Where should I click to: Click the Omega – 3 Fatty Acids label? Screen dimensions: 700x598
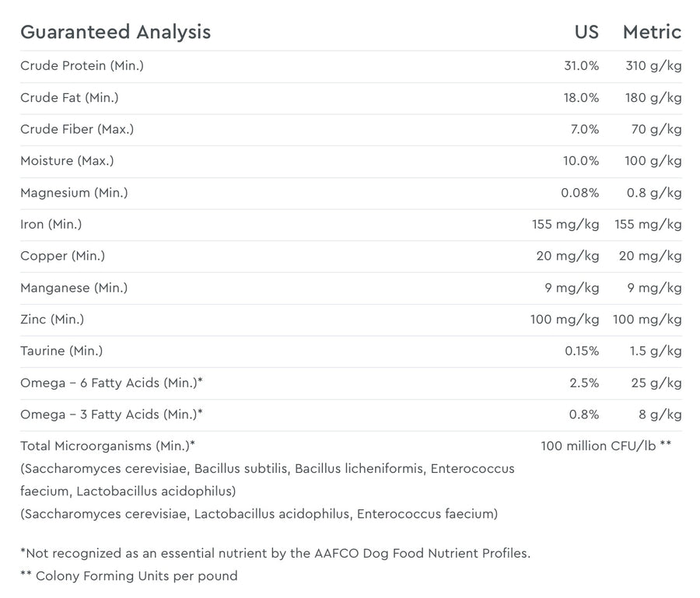[111, 414]
